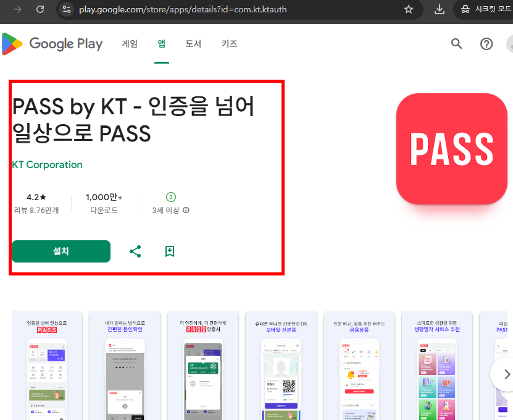Click the site permissions icon in address bar
This screenshot has height=420, width=513.
[66, 10]
